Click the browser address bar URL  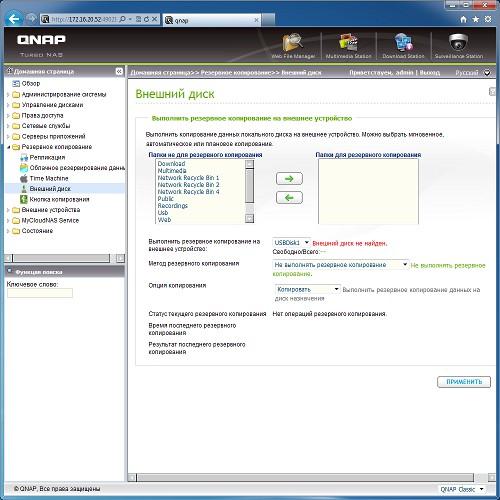(84, 19)
